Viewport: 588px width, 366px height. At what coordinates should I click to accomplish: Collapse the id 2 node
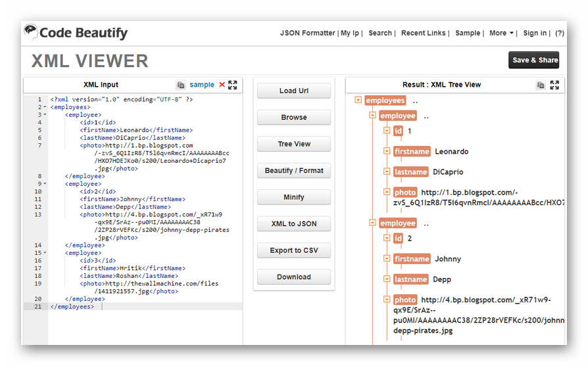tap(387, 238)
